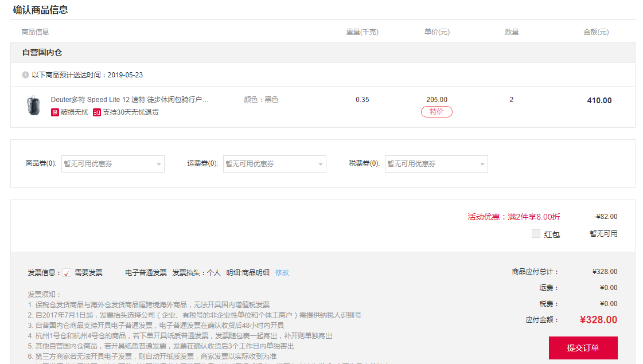Screen dimensions: 643x364
Task: Click the payable total ¥328.00 in red
Action: [x=599, y=320]
